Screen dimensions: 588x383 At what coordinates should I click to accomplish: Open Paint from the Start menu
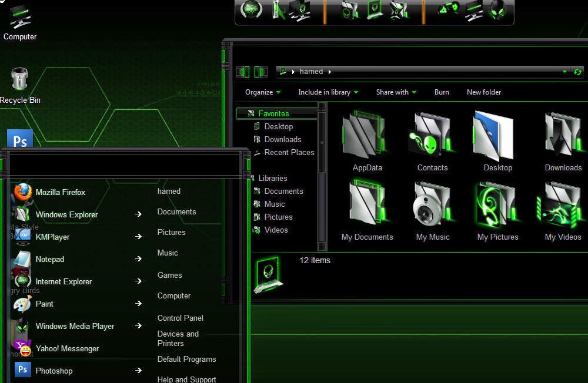pyautogui.click(x=44, y=304)
